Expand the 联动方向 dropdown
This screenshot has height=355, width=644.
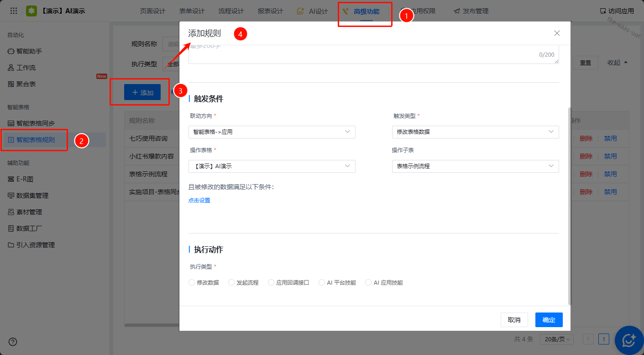(272, 132)
